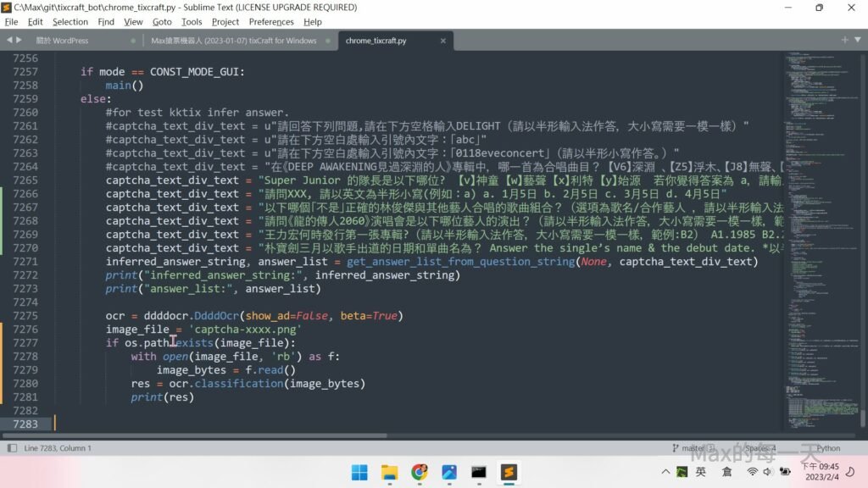This screenshot has height=488, width=868.
Task: Go to previous tab using left arrow
Action: (8, 40)
